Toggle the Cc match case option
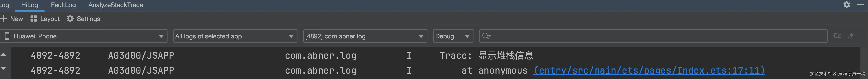The width and height of the screenshot is (868, 79). pyautogui.click(x=837, y=36)
